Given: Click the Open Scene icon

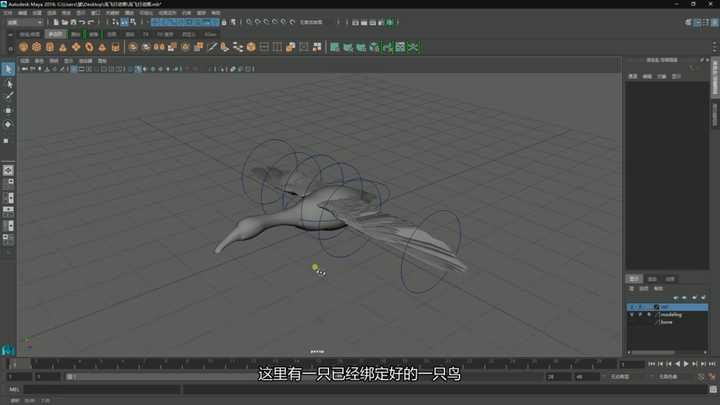Looking at the screenshot, I should [65, 22].
